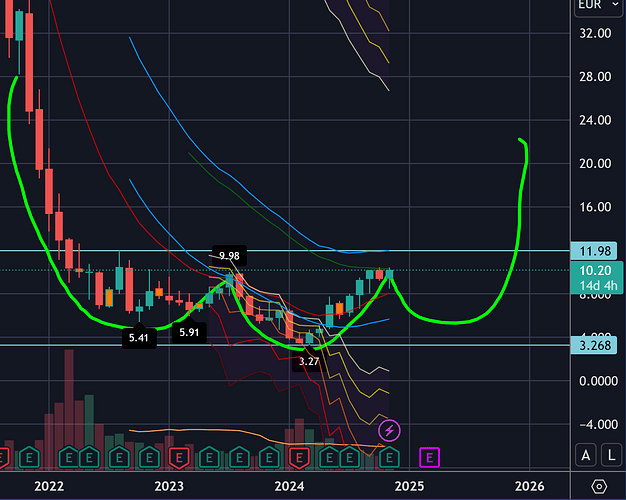Click the 5.91 price tag
Screen dimensions: 626x500
click(x=188, y=332)
